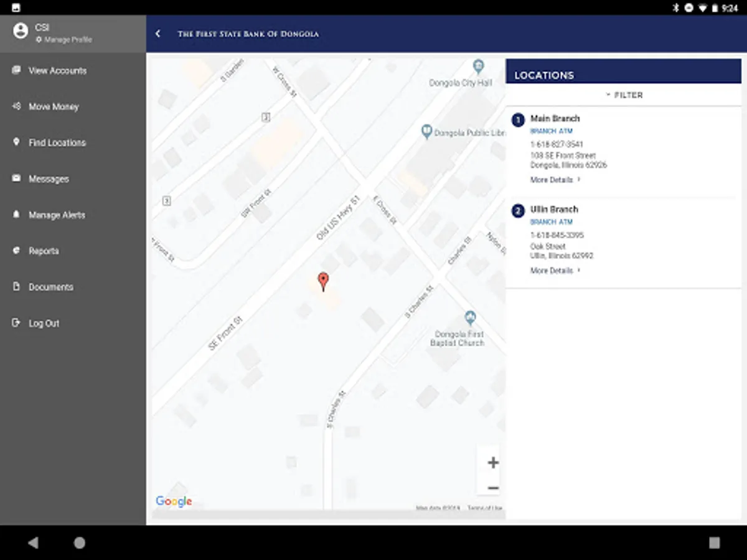Open Manage Profile settings
Screen dimensions: 747x560
click(x=62, y=39)
